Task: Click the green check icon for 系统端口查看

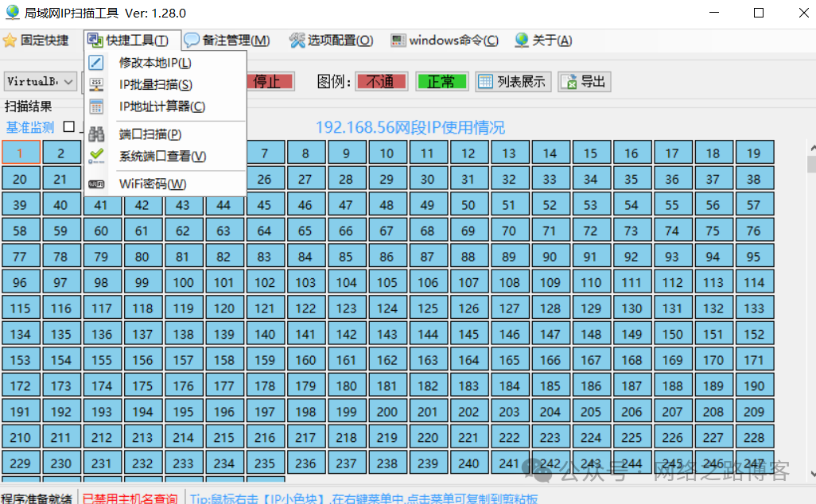Action: [x=96, y=156]
